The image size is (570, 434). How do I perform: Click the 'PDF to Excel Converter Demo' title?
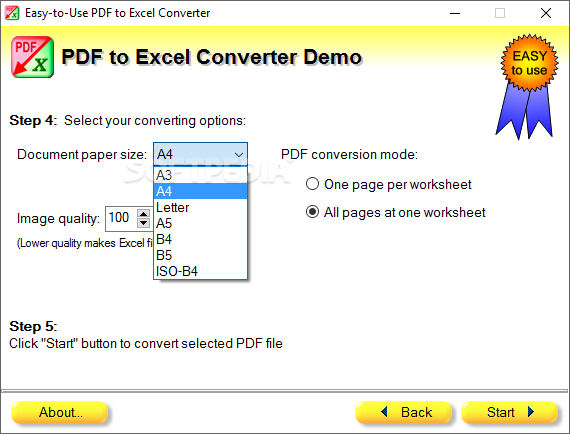(x=212, y=57)
